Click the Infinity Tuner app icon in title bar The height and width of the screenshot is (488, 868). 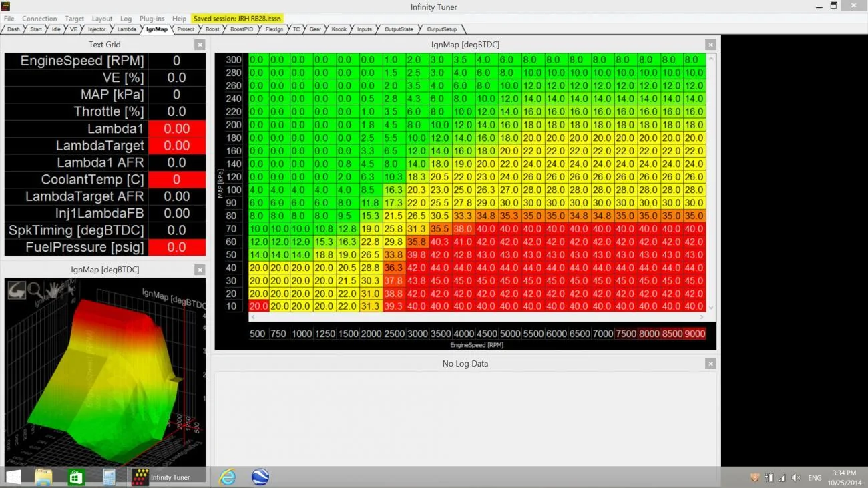[x=5, y=6]
